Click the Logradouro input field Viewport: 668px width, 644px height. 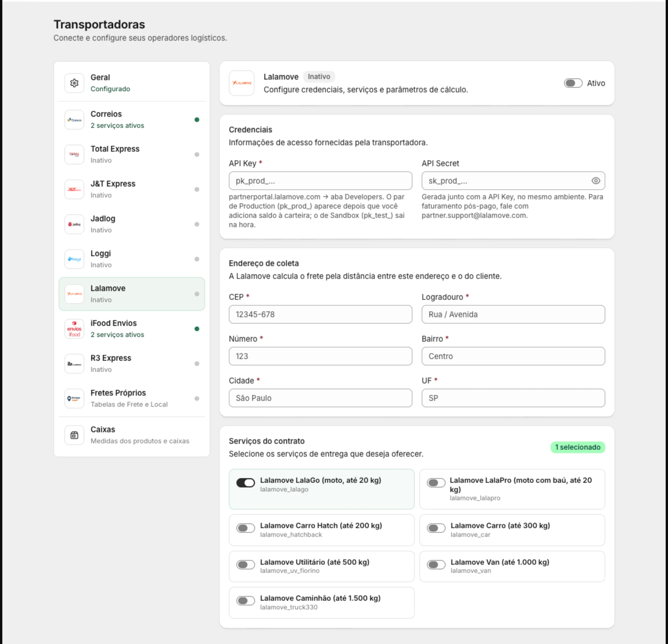513,314
